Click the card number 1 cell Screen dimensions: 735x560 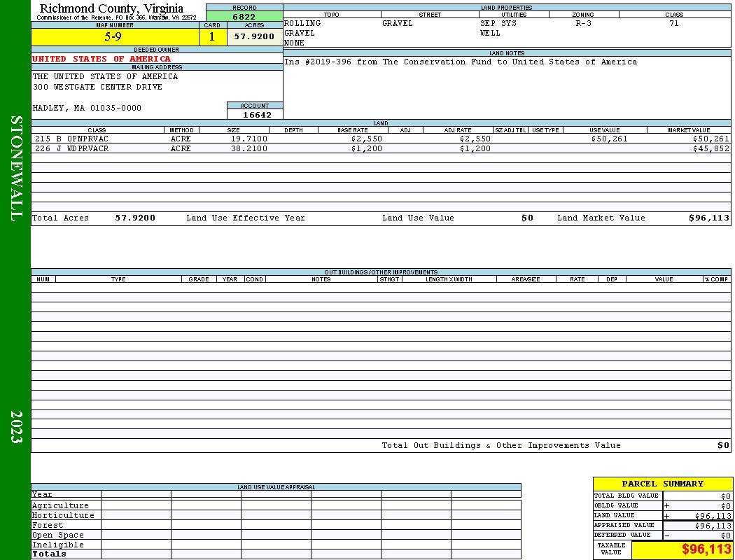(x=212, y=36)
